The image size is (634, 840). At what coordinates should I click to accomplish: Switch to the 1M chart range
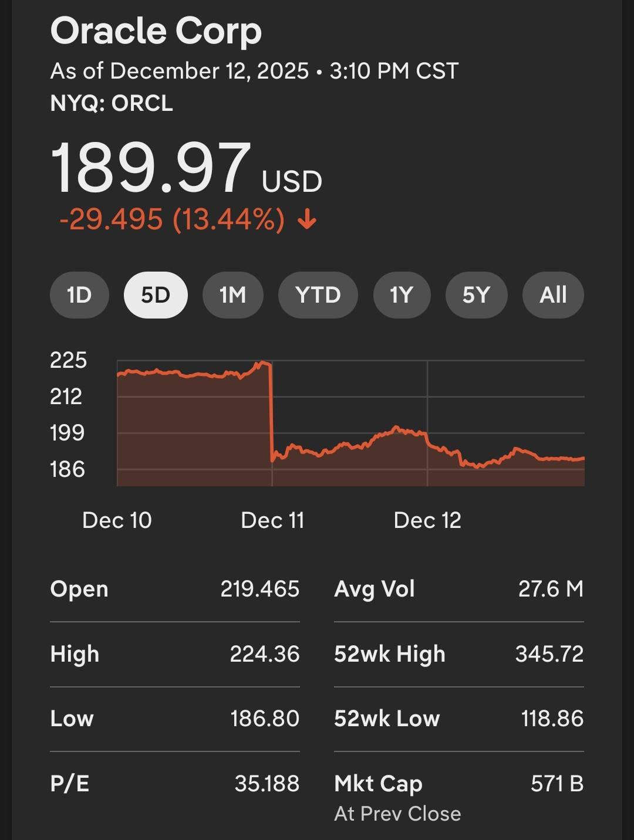(232, 295)
